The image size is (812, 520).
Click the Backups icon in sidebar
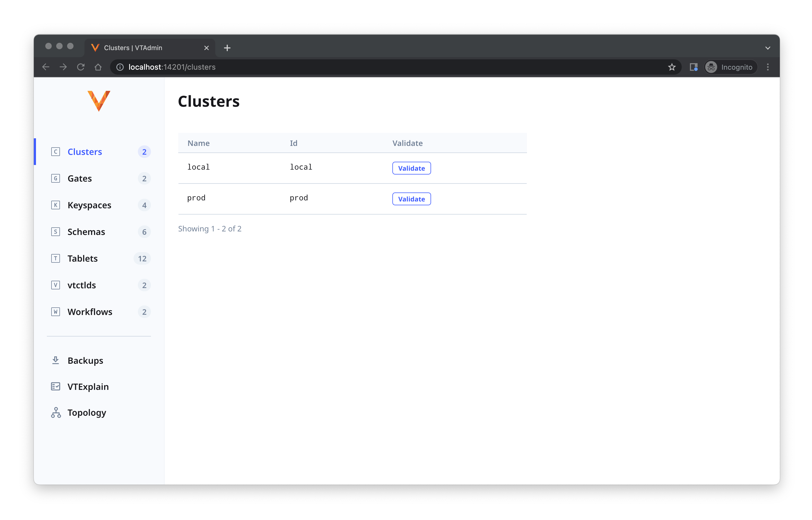[x=56, y=360]
